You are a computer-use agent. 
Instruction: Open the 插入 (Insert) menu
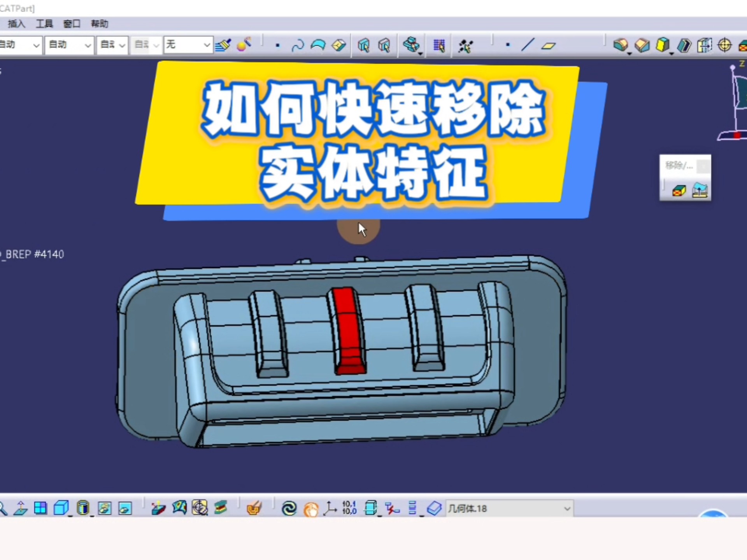[16, 24]
